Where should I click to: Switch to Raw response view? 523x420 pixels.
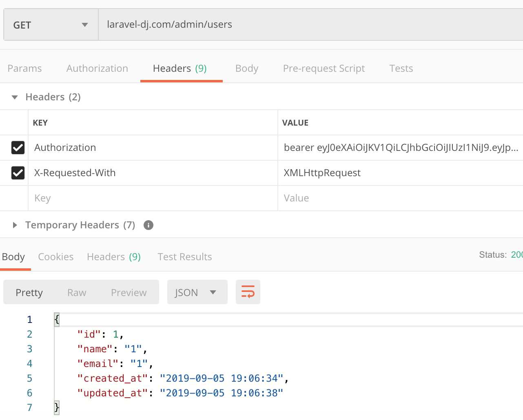[77, 293]
